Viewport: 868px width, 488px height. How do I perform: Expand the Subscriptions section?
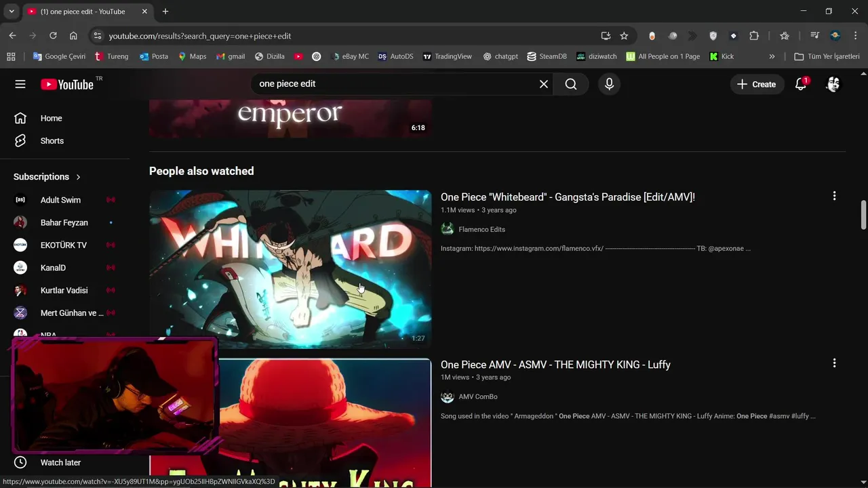(47, 177)
